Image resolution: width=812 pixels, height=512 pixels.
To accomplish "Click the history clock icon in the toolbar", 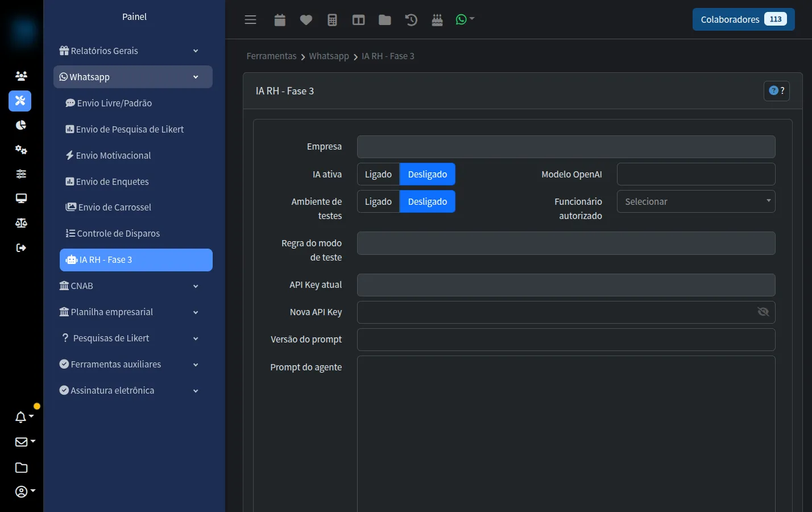I will (411, 20).
